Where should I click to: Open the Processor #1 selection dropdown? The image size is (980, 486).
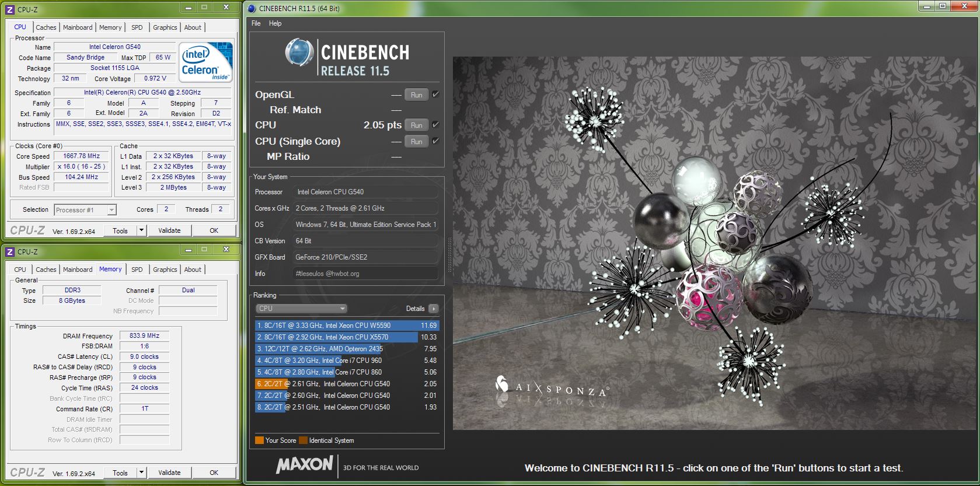pyautogui.click(x=86, y=210)
